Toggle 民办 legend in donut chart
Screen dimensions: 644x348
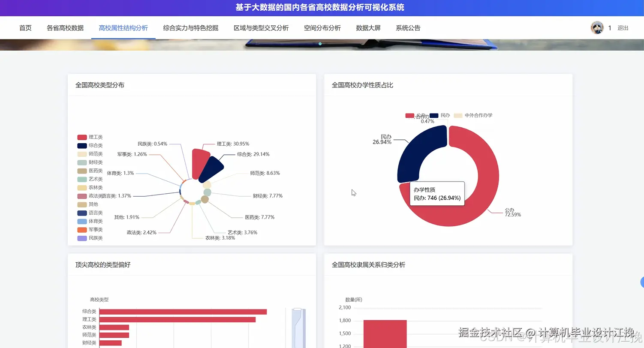[x=440, y=115]
